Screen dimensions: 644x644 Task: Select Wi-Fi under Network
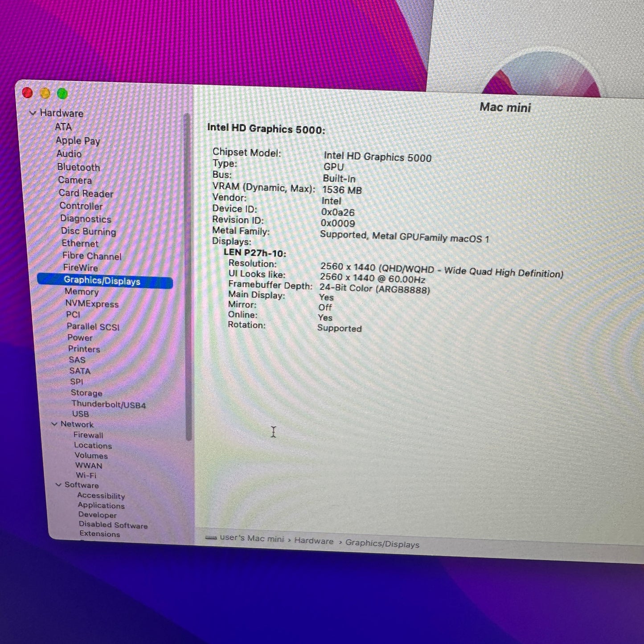point(86,475)
